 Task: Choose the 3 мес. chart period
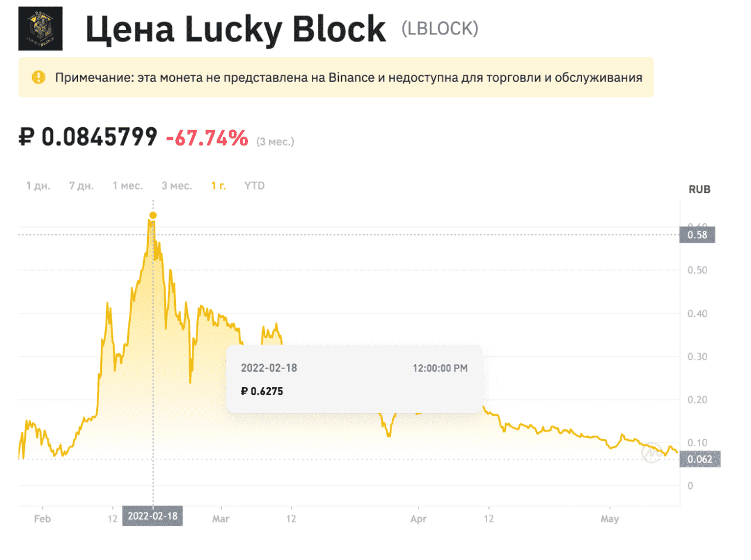coord(177,186)
